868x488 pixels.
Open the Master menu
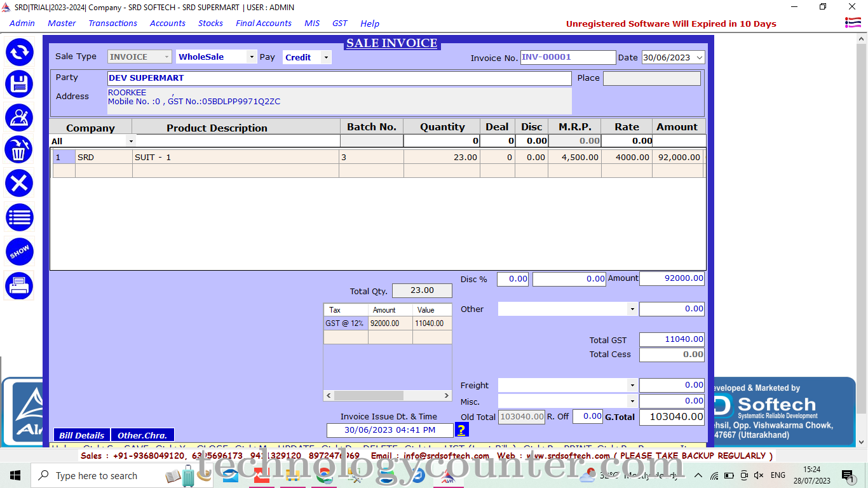(x=62, y=24)
